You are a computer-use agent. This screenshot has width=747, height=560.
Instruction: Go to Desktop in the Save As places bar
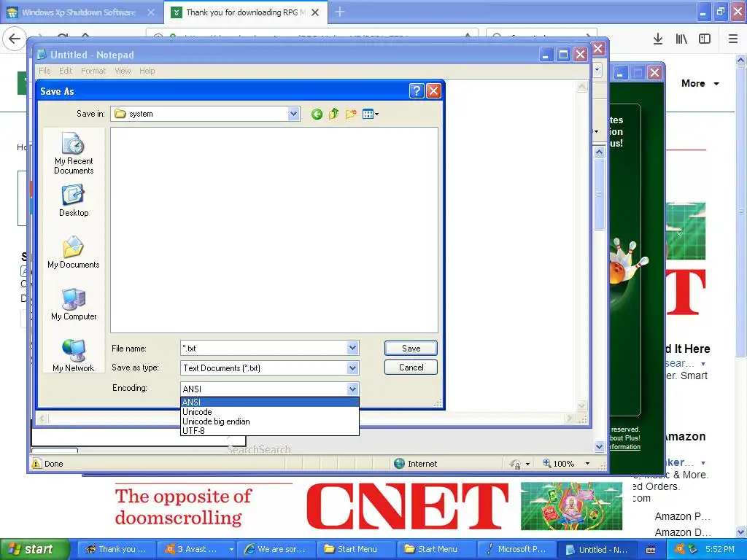tap(74, 201)
